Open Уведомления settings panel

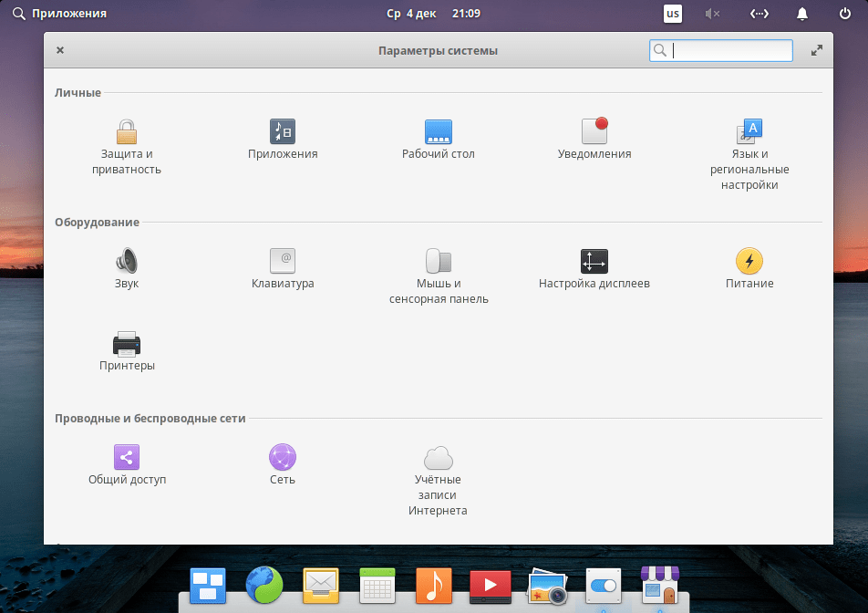(x=594, y=133)
